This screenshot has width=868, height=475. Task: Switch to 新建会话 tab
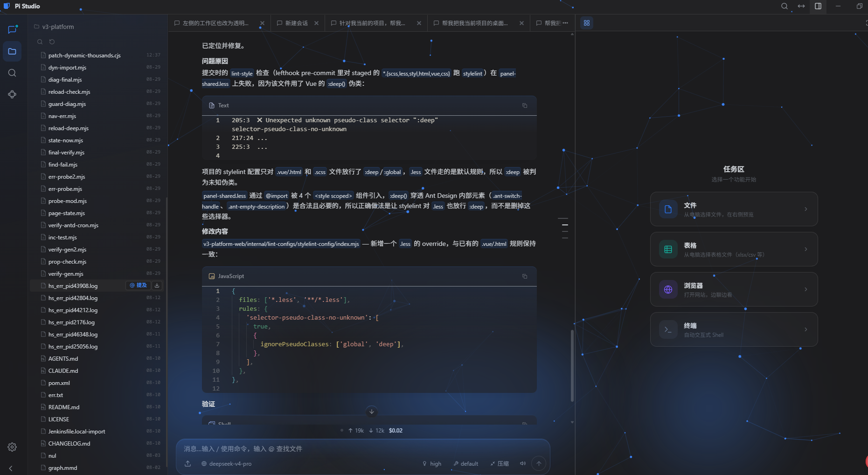tap(296, 23)
